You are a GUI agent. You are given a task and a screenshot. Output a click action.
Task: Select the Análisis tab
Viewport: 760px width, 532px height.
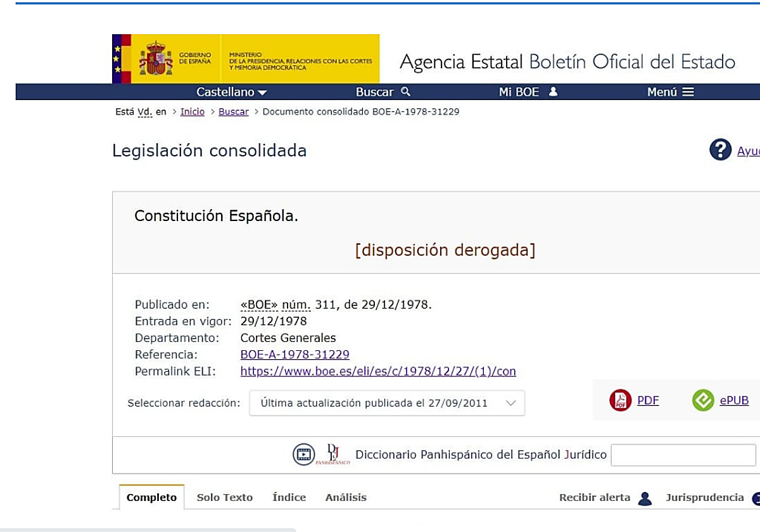pyautogui.click(x=346, y=498)
